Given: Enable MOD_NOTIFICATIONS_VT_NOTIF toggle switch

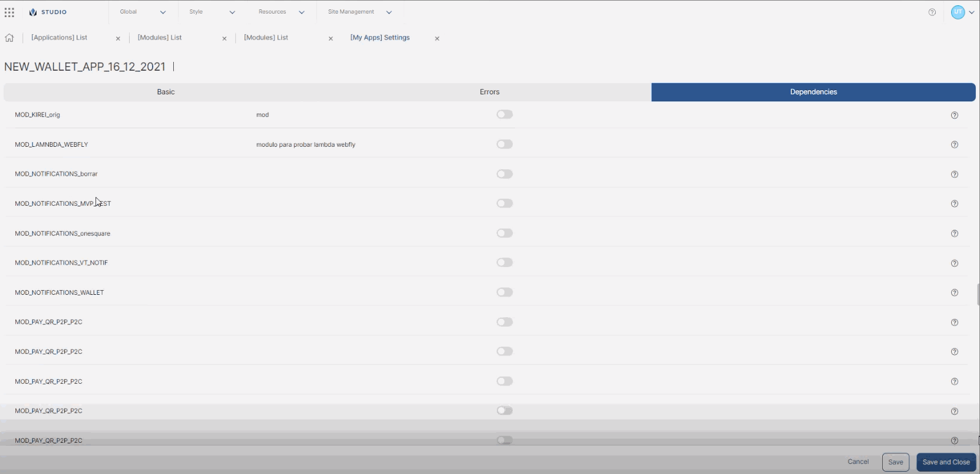Looking at the screenshot, I should coord(504,263).
